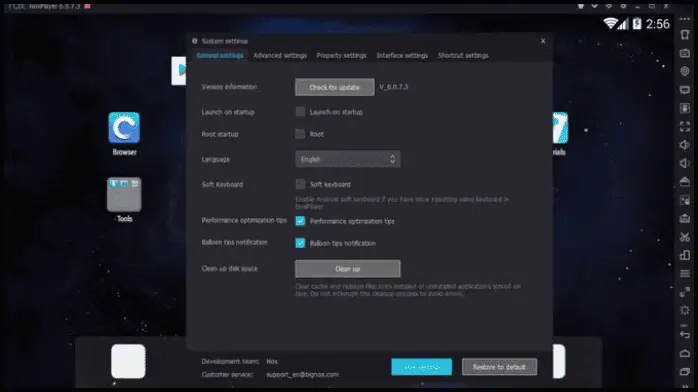This screenshot has height=392, width=698.
Task: Click the upper speaker icon for volume up
Action: click(685, 145)
